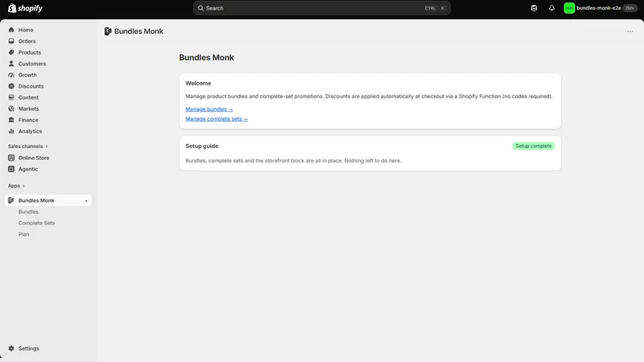Screen dimensions: 644x362
Task: Open the Sidekick assistant icon in top bar
Action: (x=534, y=8)
